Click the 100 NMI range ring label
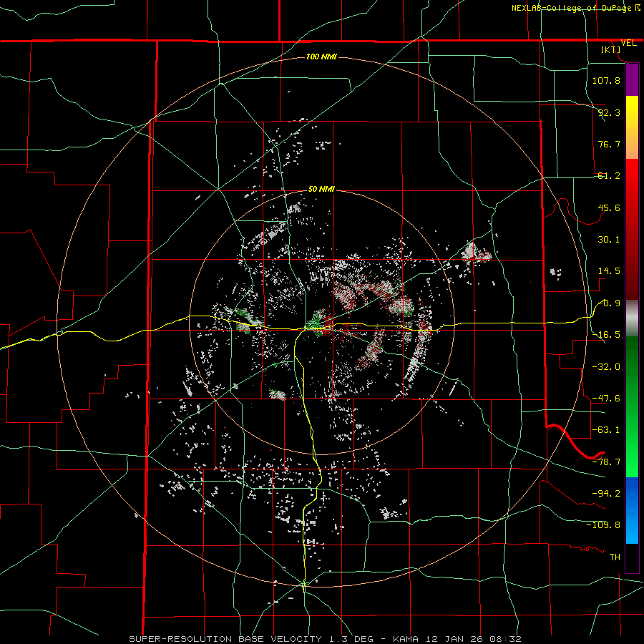 click(321, 57)
